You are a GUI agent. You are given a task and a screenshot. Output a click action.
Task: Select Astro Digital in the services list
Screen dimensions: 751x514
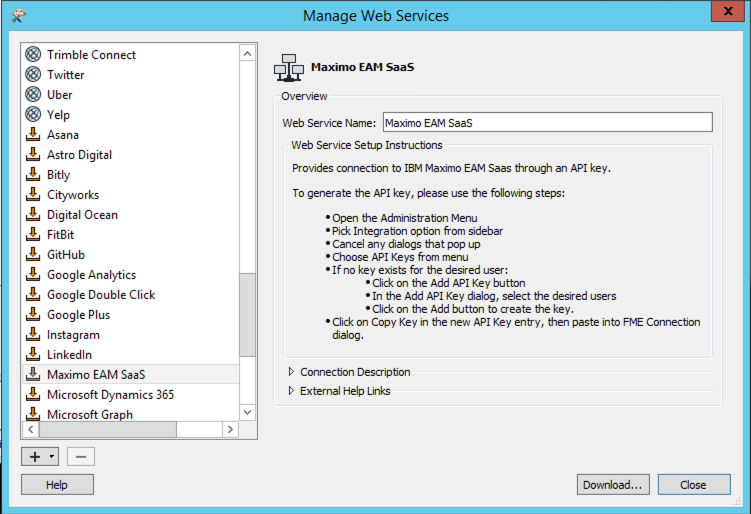[x=80, y=155]
